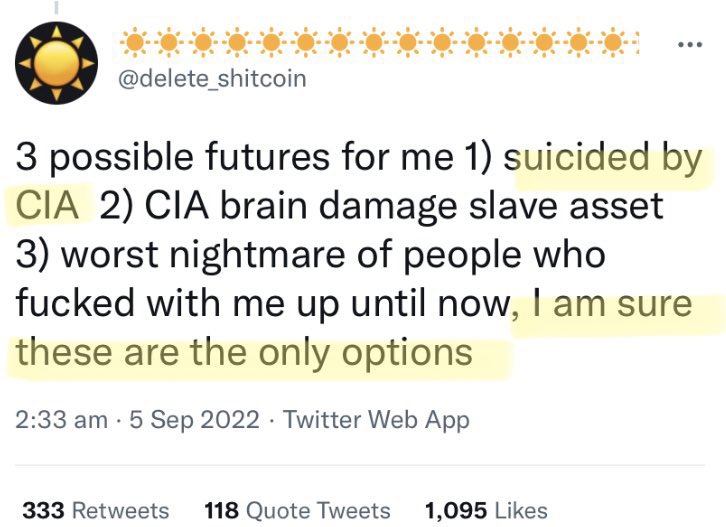Click a middle sun emoji in display name
726x527 pixels.
coord(375,43)
